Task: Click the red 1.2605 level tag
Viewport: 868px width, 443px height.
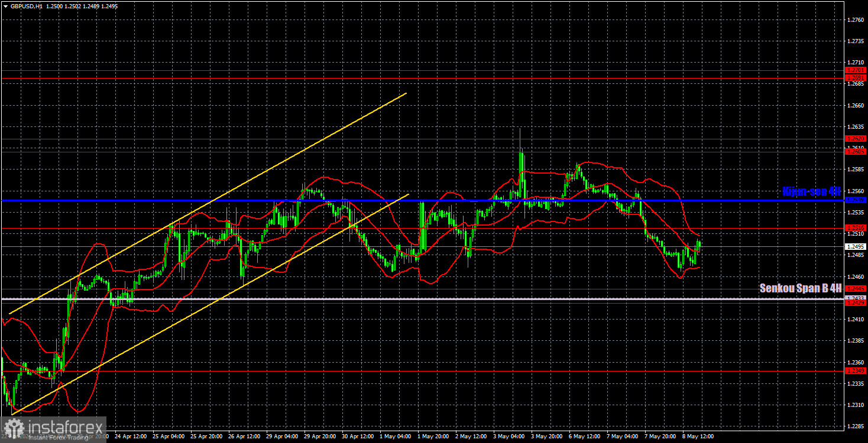Action: pyautogui.click(x=855, y=151)
